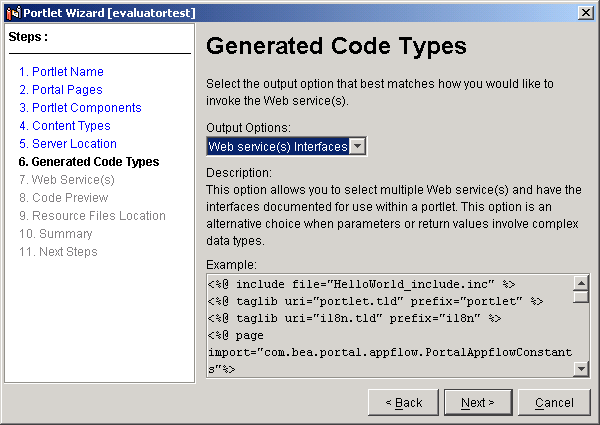Click the Portlet Wizard title bar icon
This screenshot has width=600, height=425.
pyautogui.click(x=13, y=13)
